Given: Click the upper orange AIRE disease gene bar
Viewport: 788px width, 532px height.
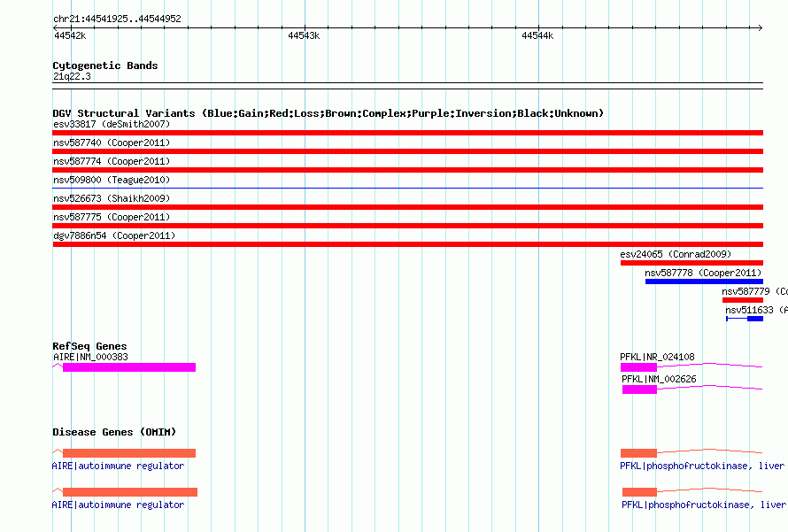Looking at the screenshot, I should pos(129,453).
